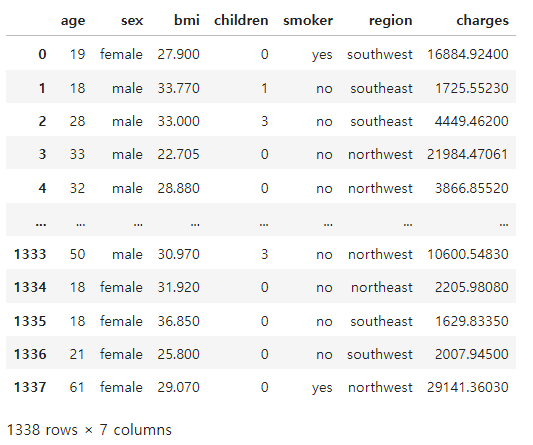Click bmi value 28.880
The height and width of the screenshot is (445, 533).
(x=178, y=188)
